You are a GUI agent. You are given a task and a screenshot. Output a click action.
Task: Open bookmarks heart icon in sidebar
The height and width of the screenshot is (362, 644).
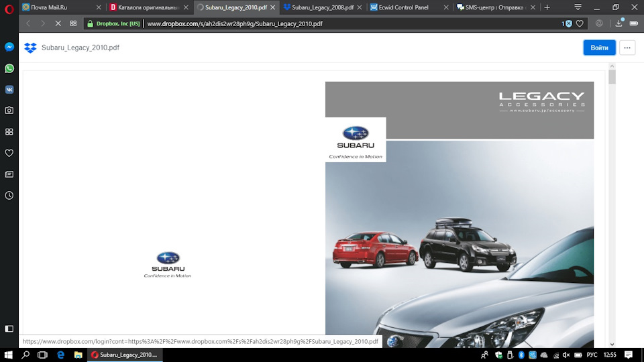click(x=9, y=153)
